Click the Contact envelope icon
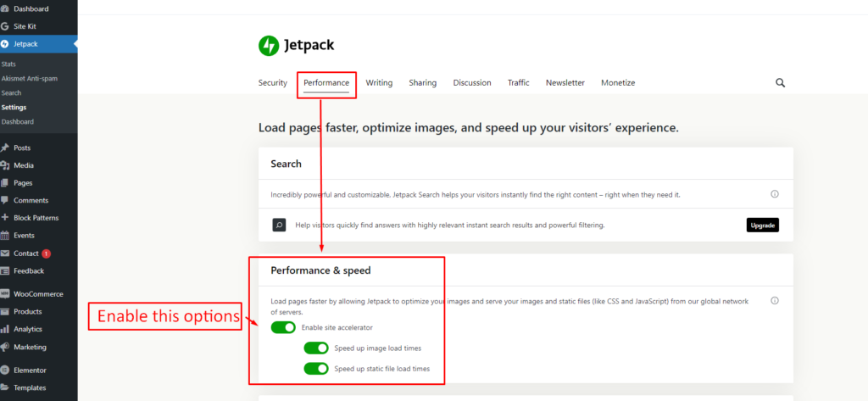The height and width of the screenshot is (401, 868). click(x=4, y=253)
